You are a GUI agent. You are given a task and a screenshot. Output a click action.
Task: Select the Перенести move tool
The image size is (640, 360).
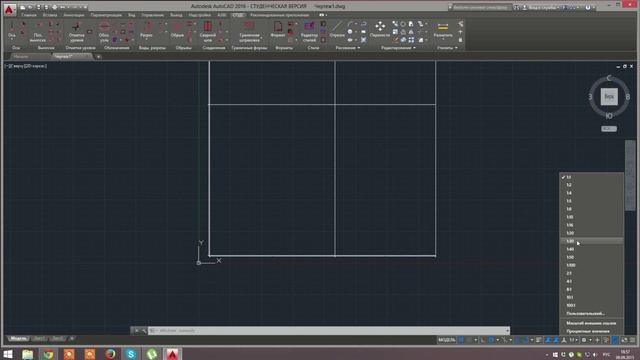coord(380,30)
